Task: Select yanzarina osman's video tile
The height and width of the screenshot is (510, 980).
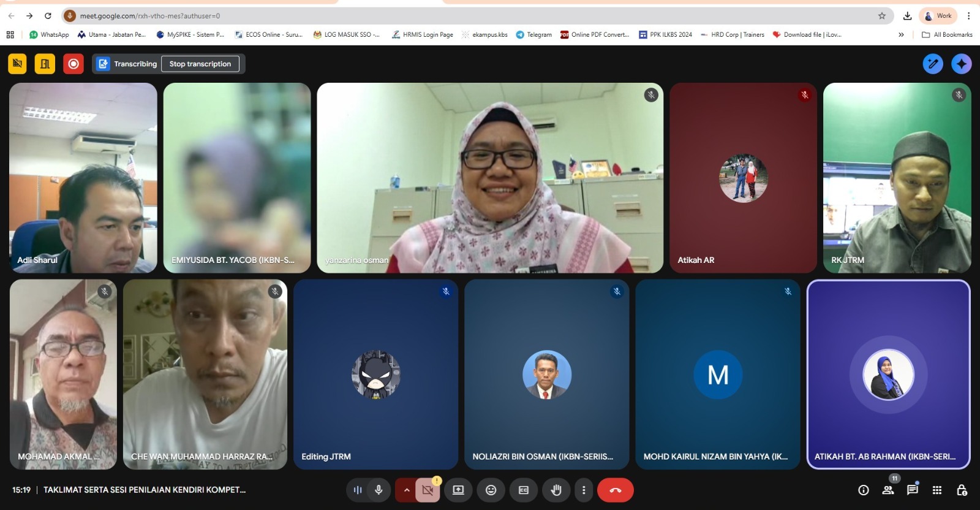Action: click(x=490, y=178)
